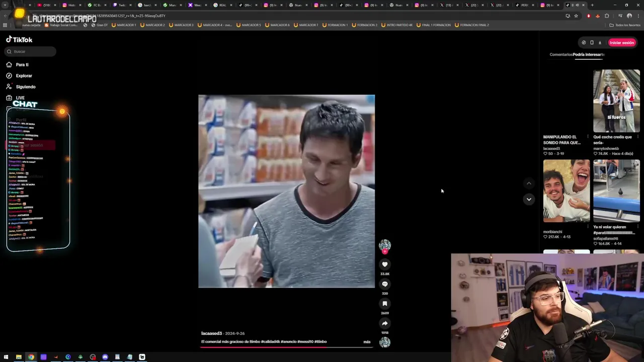Open the laughing couple video thumbnail
644x362 pixels.
(x=567, y=191)
